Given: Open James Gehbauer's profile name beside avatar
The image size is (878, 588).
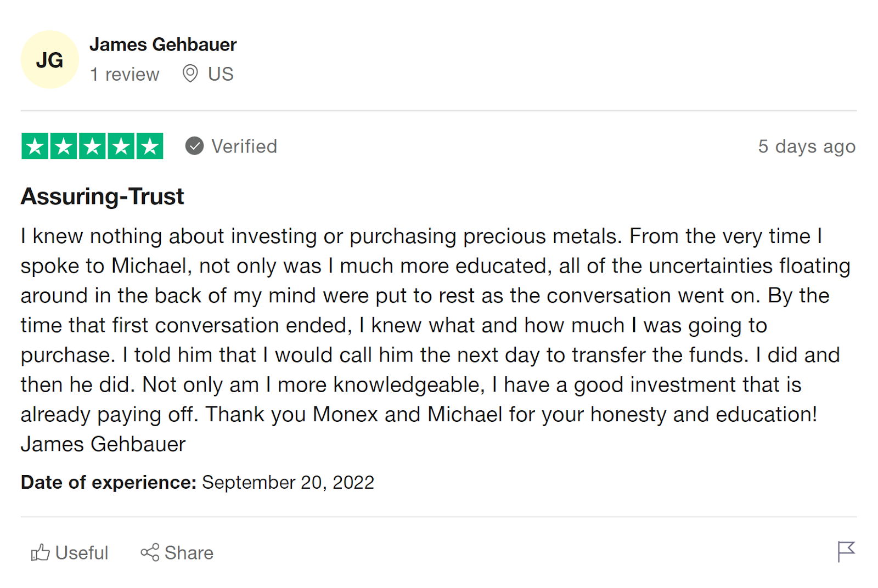Looking at the screenshot, I should coord(163,44).
